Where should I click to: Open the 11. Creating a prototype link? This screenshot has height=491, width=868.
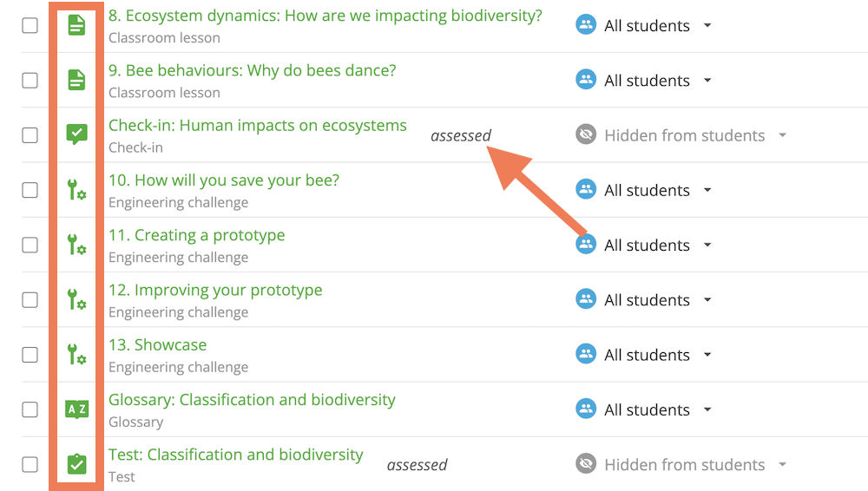[196, 235]
